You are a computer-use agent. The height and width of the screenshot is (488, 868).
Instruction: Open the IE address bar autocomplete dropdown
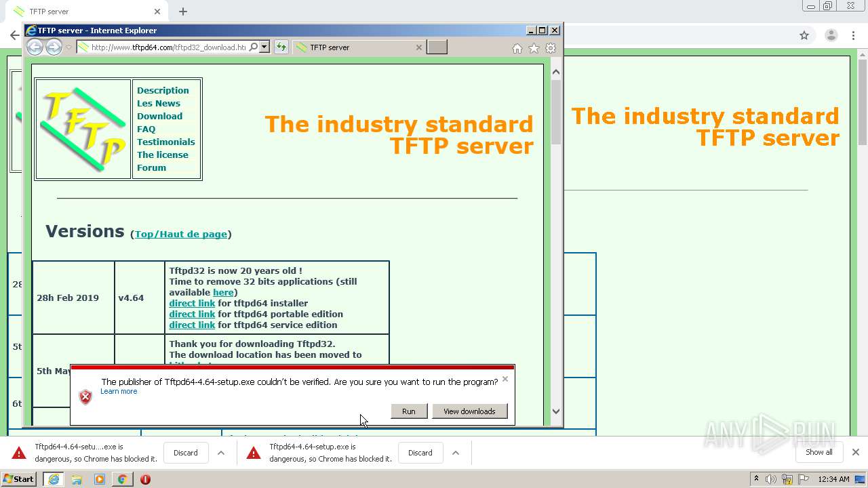[x=264, y=47]
